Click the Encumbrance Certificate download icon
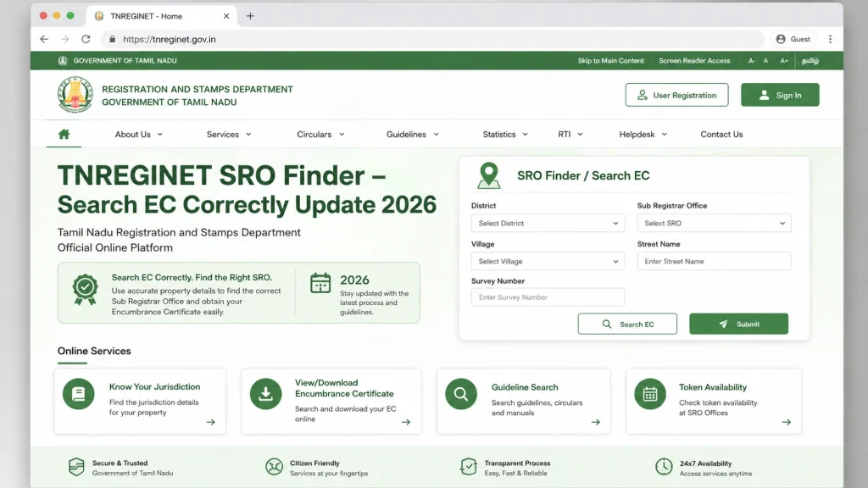Screen dimensions: 868x488 click(265, 394)
